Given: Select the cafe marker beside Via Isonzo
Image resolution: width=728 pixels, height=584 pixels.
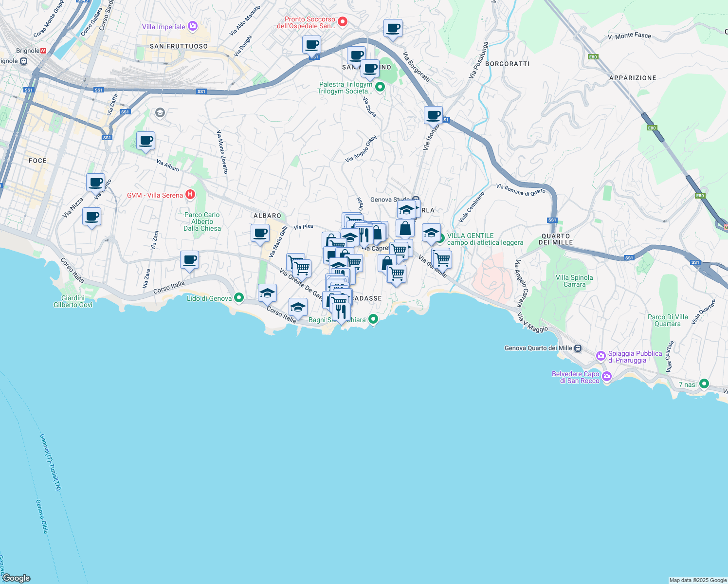Looking at the screenshot, I should [433, 116].
